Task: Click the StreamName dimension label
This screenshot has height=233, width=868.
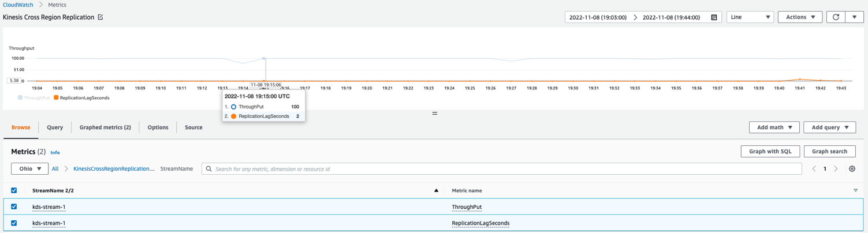Action: (177, 169)
